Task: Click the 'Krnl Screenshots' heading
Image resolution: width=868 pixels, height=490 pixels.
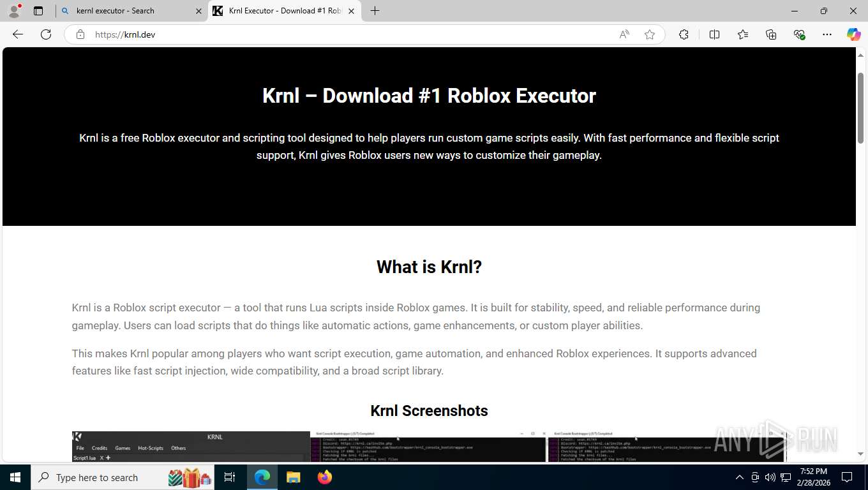Action: point(429,411)
